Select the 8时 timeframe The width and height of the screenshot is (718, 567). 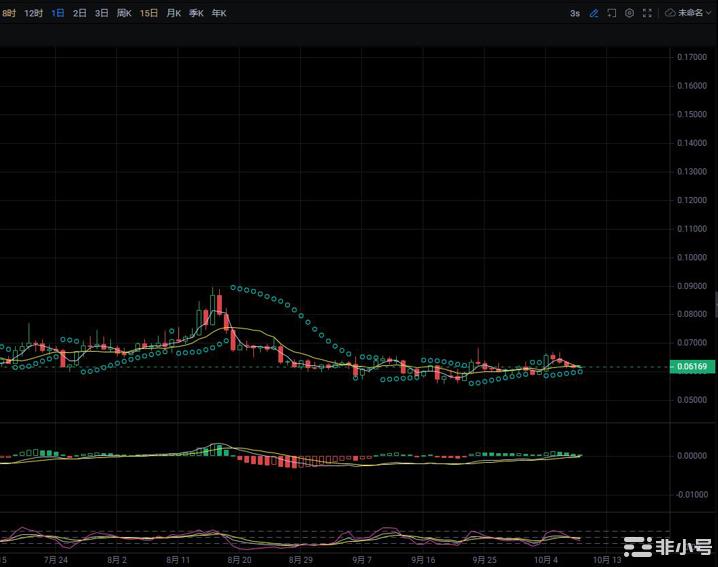click(x=9, y=13)
